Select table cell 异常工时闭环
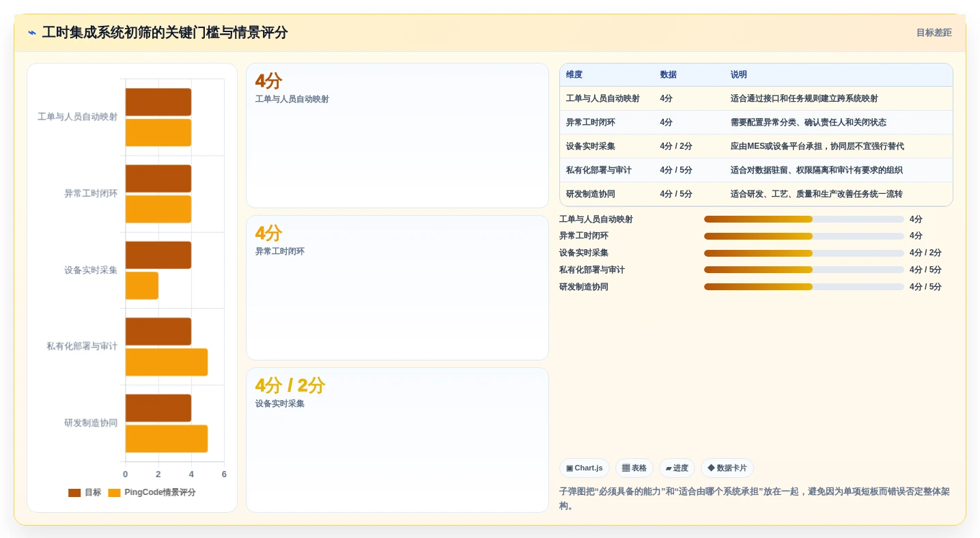980x538 pixels. tap(591, 123)
